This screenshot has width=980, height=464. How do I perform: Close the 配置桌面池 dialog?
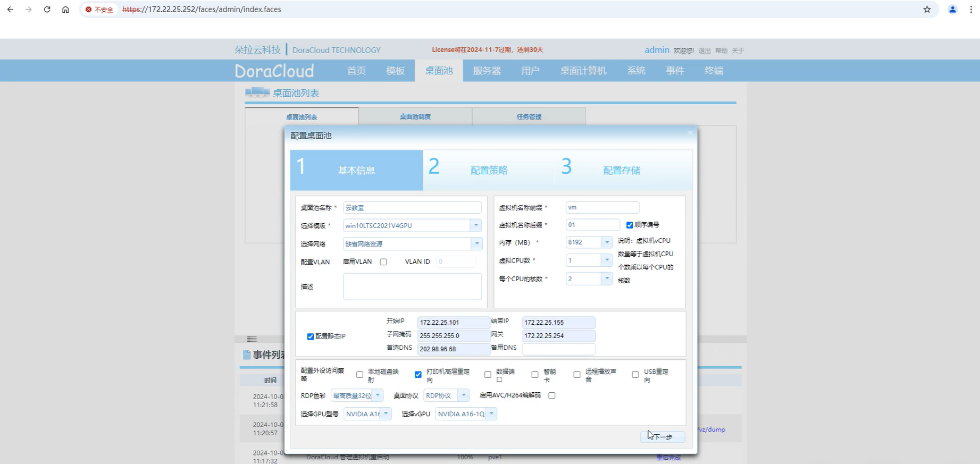690,133
